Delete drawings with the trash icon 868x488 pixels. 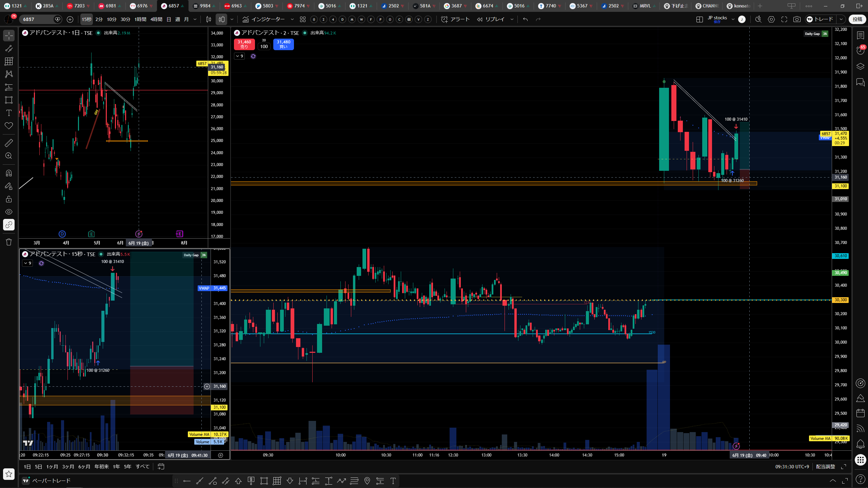(x=9, y=242)
